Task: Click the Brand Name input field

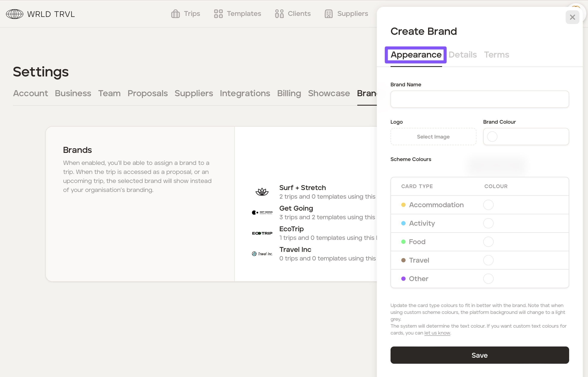Action: click(479, 99)
